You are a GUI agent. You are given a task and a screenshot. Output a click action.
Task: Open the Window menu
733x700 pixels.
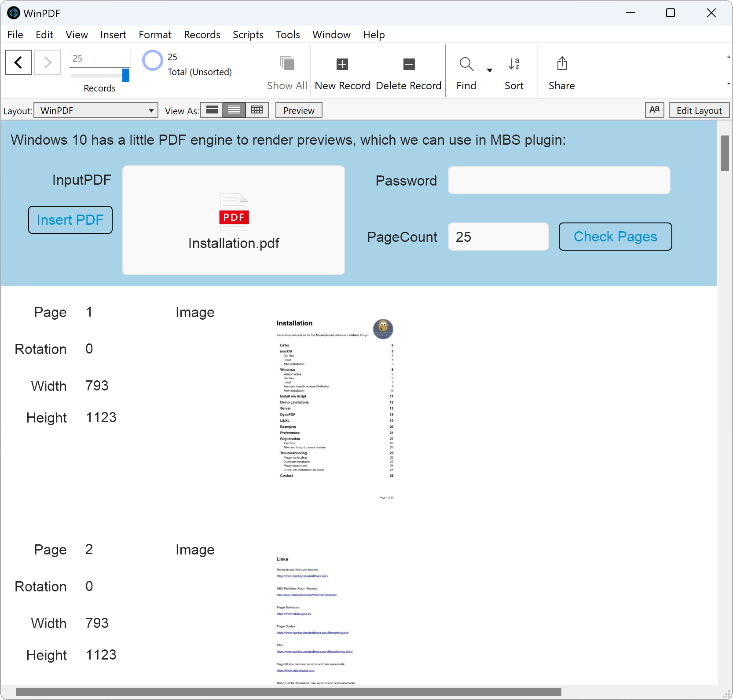coord(331,35)
